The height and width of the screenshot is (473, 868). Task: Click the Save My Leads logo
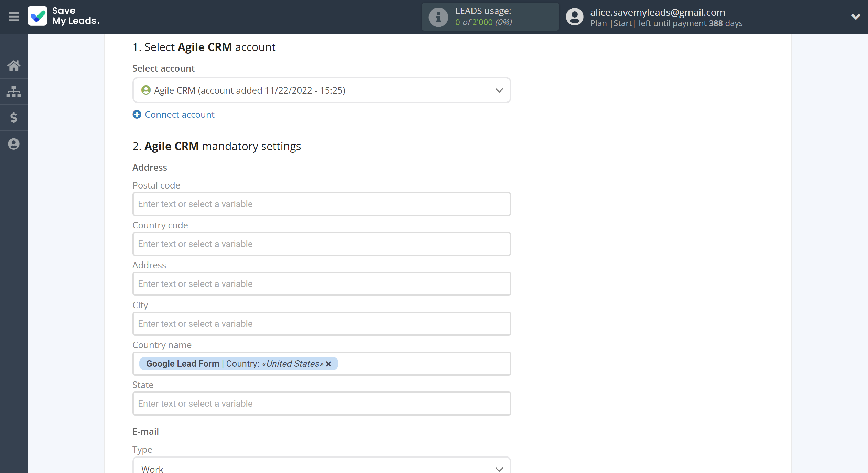pyautogui.click(x=64, y=16)
